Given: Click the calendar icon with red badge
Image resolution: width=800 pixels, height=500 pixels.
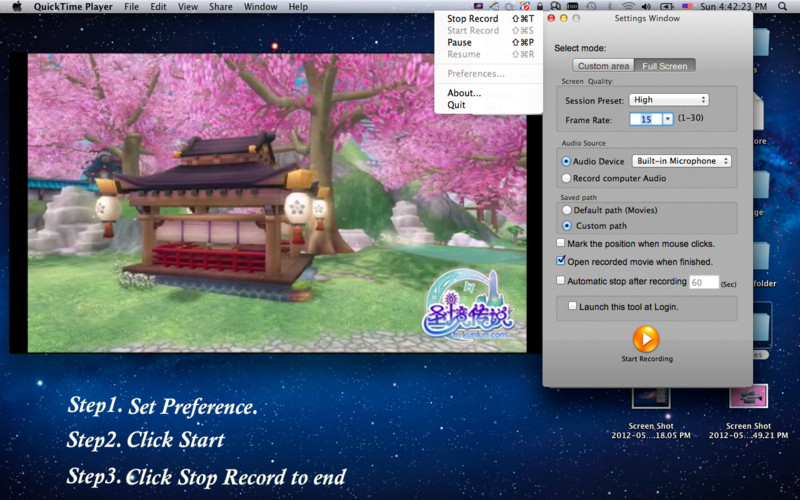Looking at the screenshot, I should [524, 7].
